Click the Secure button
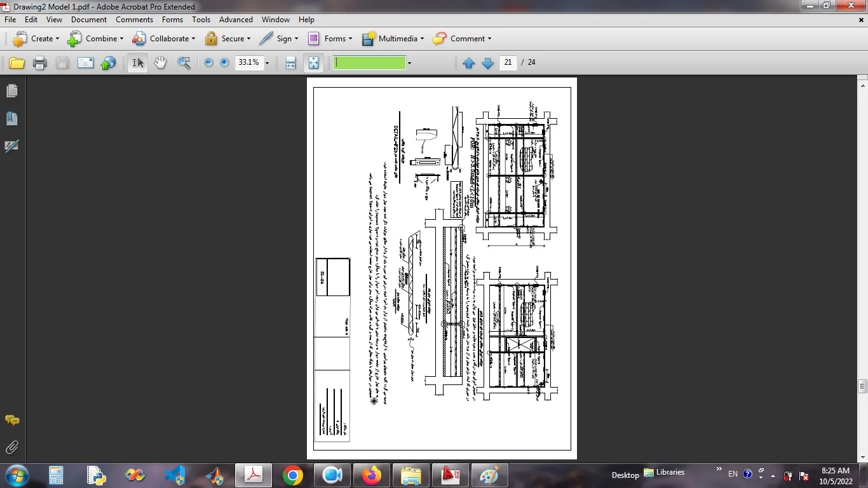This screenshot has width=868, height=488. [227, 39]
